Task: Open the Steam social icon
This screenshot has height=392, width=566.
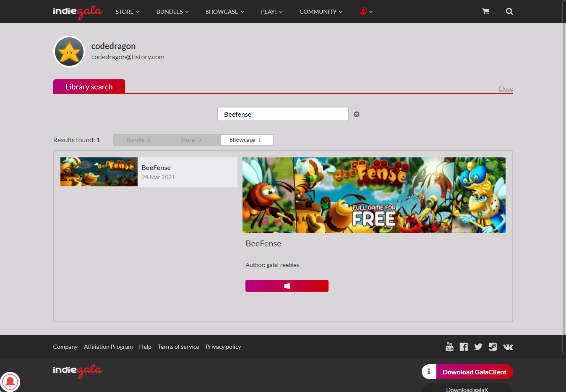Action: tap(493, 347)
